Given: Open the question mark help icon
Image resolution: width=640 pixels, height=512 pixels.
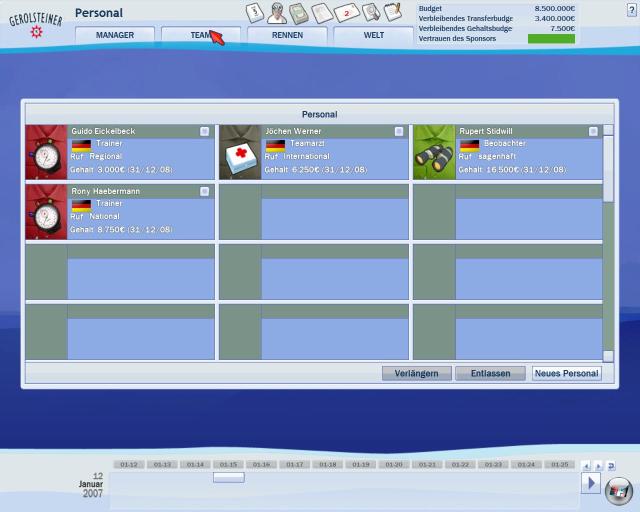Looking at the screenshot, I should point(631,11).
